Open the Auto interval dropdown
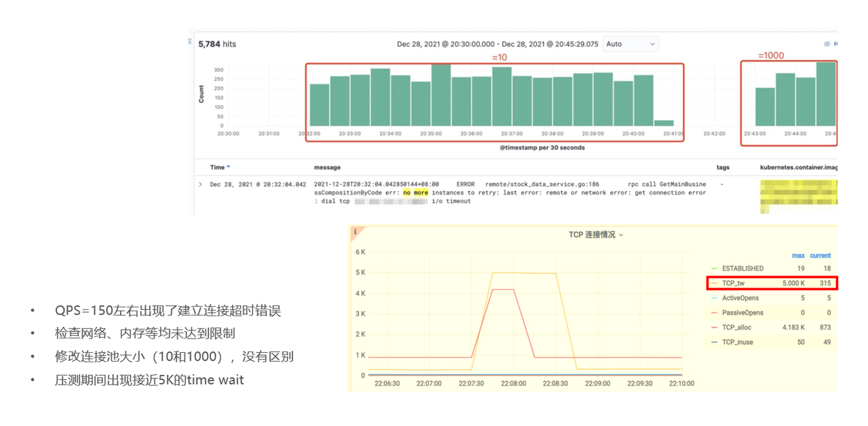 click(x=631, y=44)
